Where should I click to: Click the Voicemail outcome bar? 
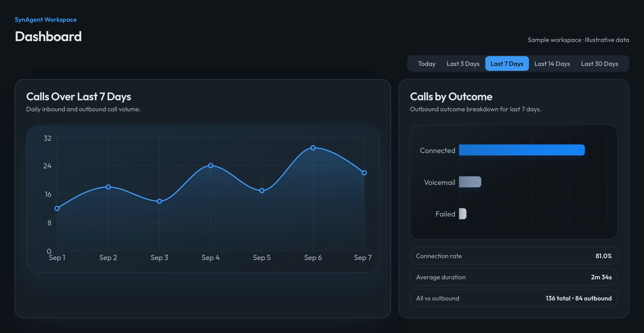tap(470, 182)
